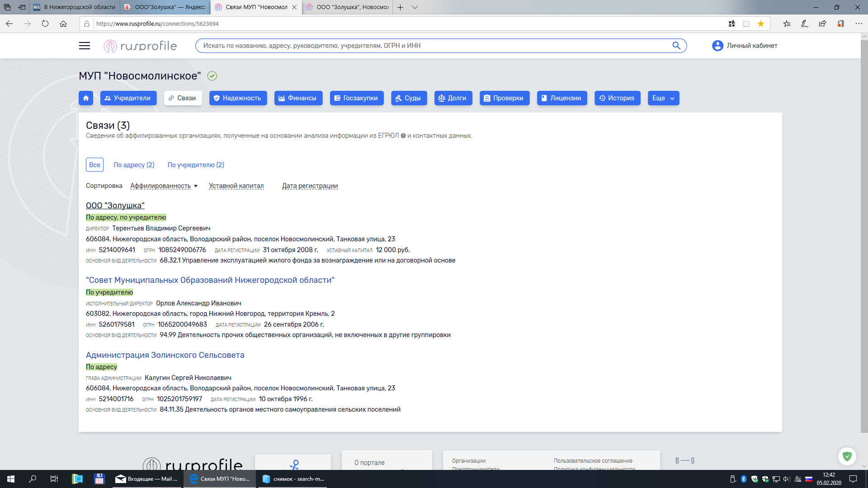Click Организации footer link
Viewport: 868px width, 488px height.
click(x=469, y=461)
